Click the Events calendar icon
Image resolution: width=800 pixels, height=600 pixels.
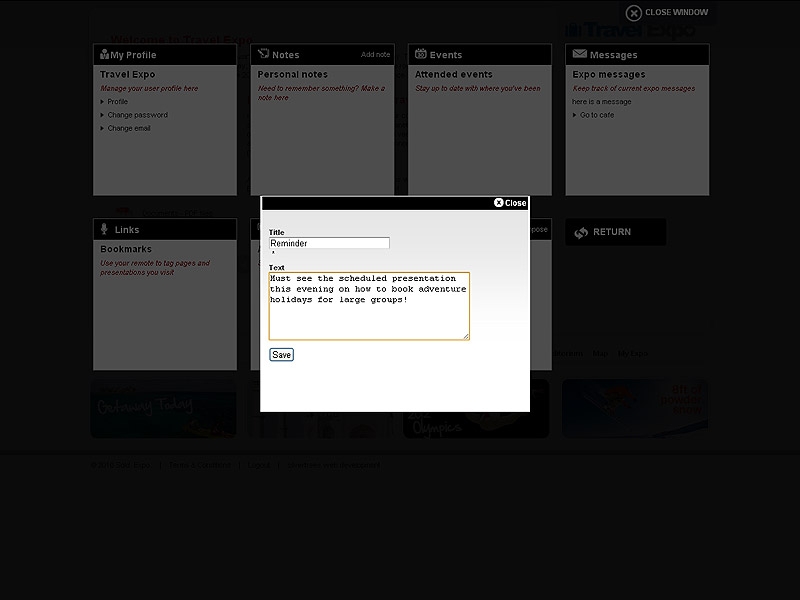coord(421,54)
